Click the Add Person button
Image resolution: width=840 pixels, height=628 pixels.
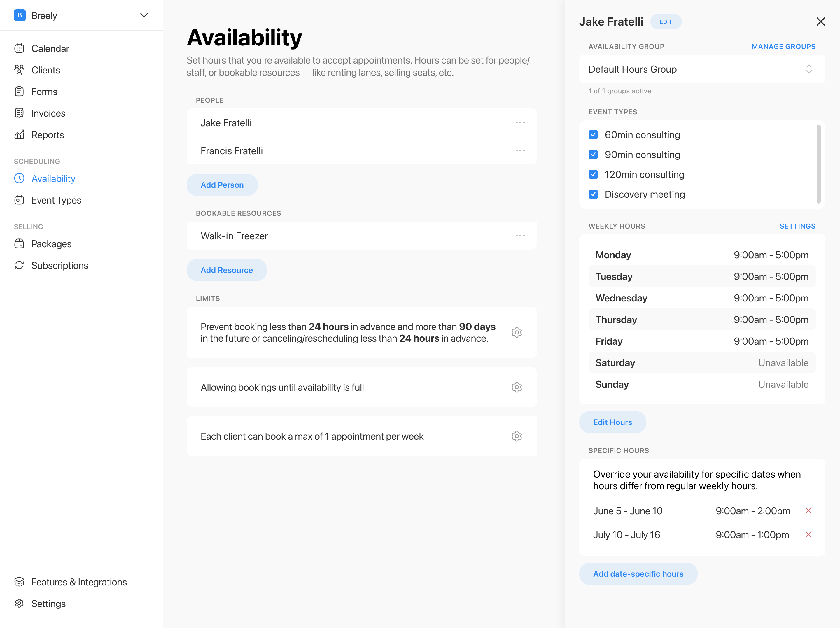222,185
